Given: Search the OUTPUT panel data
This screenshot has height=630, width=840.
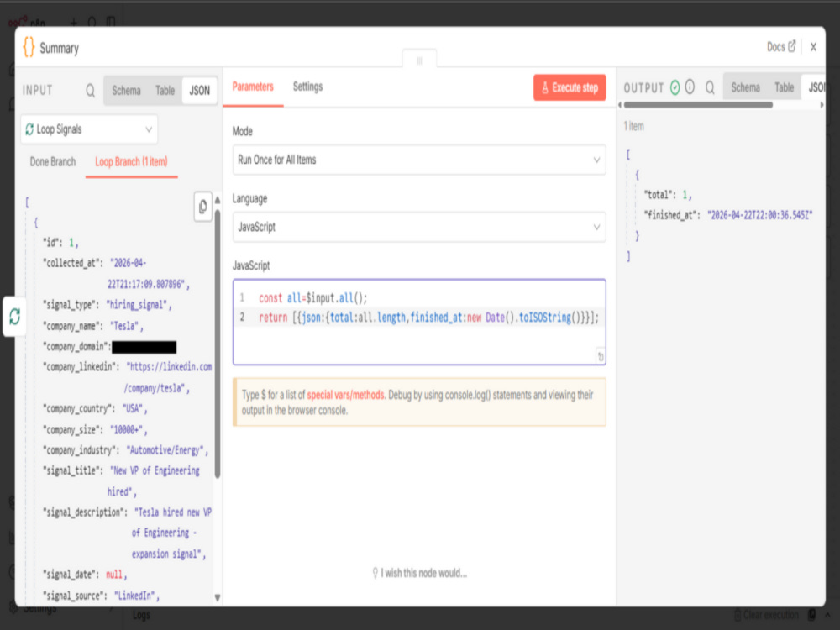Looking at the screenshot, I should pos(710,87).
